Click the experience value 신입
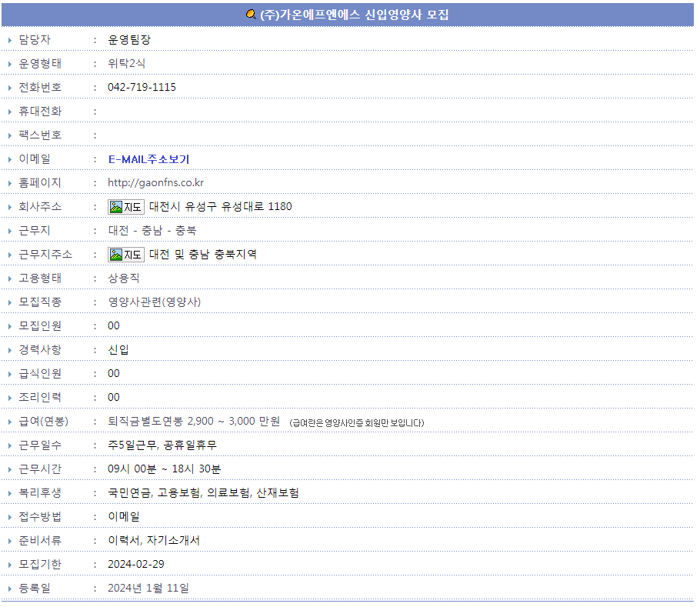Viewport: 700px width, 607px height. (118, 349)
